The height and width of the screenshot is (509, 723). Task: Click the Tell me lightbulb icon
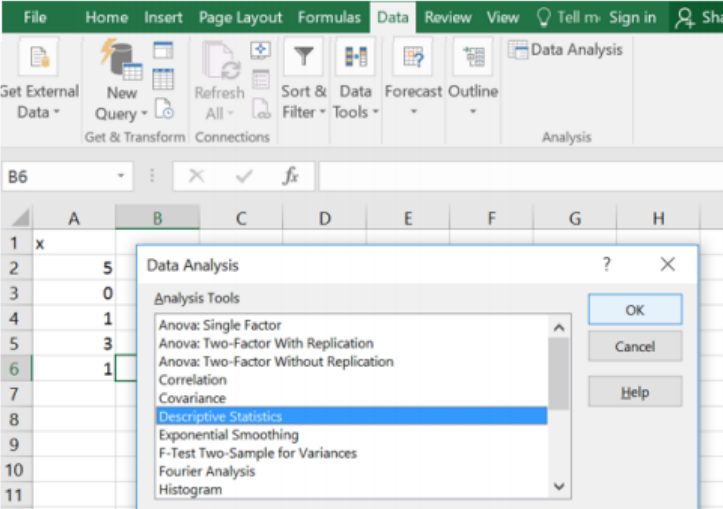coord(544,18)
